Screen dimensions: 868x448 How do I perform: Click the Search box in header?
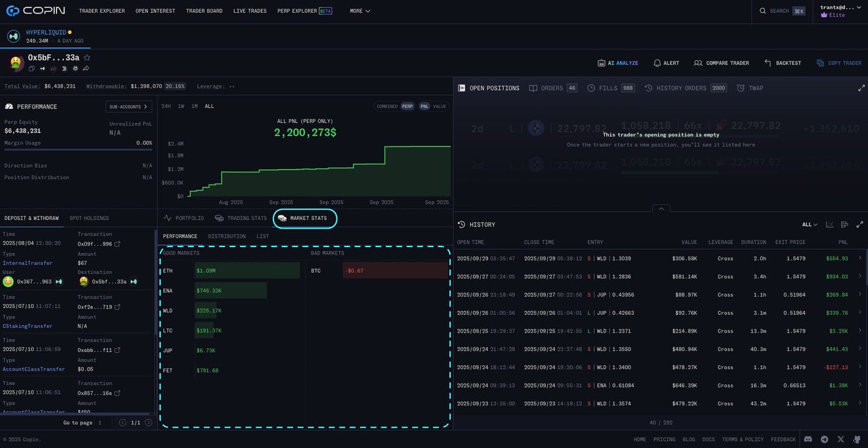[782, 11]
